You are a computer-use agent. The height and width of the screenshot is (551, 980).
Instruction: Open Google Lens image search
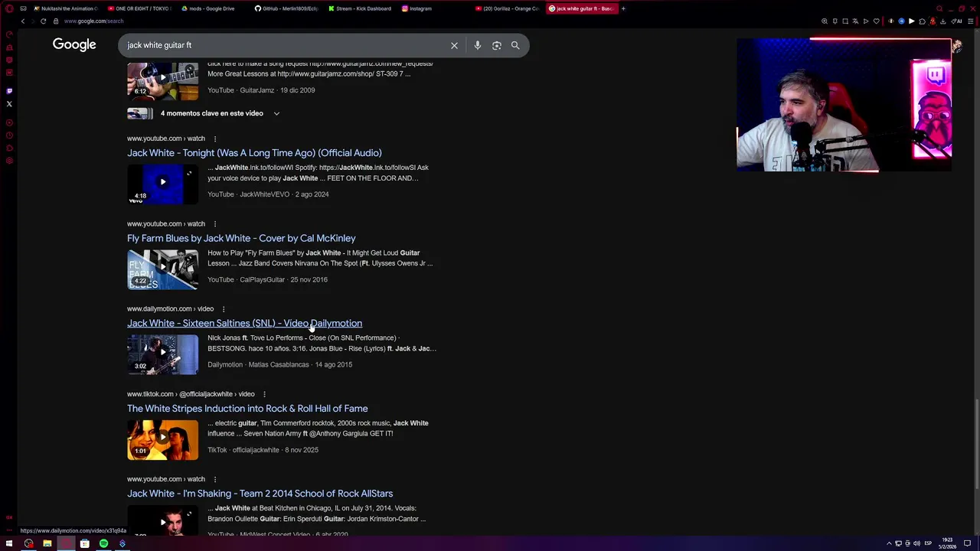click(x=496, y=45)
